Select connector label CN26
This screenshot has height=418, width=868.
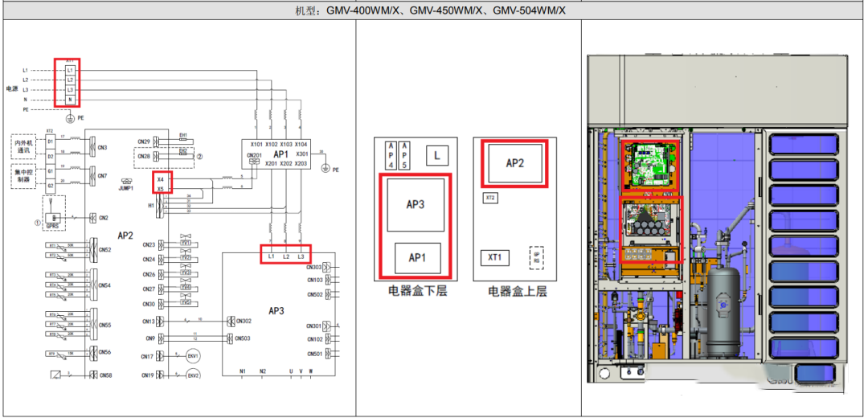[x=149, y=275]
